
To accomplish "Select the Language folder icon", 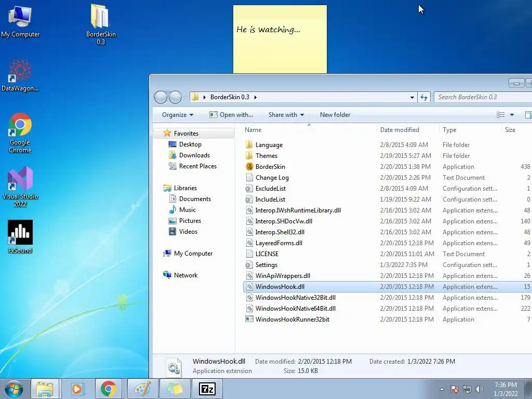I will click(x=249, y=145).
